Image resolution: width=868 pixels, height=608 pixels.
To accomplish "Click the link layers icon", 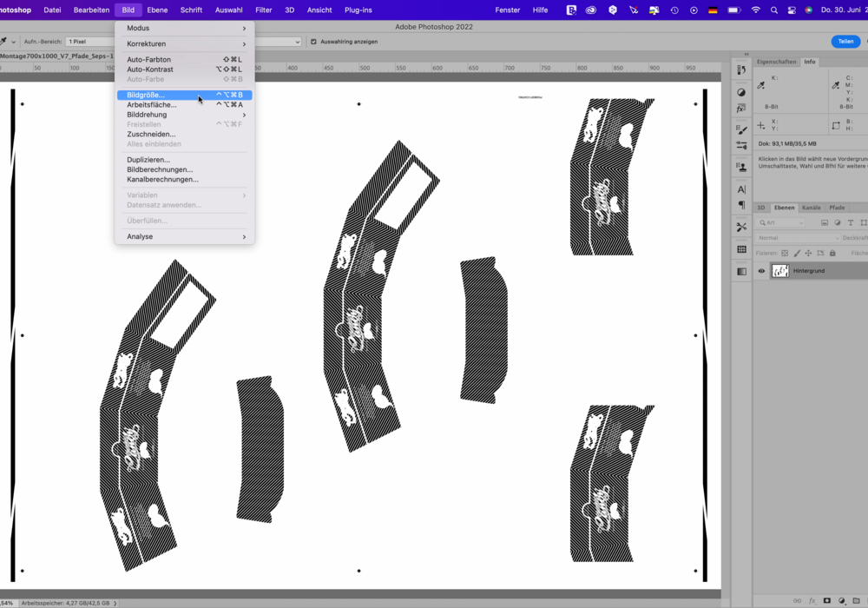I will pos(797,601).
